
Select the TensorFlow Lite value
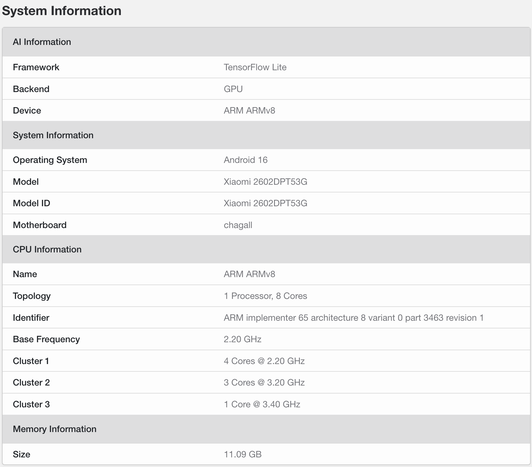pos(255,67)
